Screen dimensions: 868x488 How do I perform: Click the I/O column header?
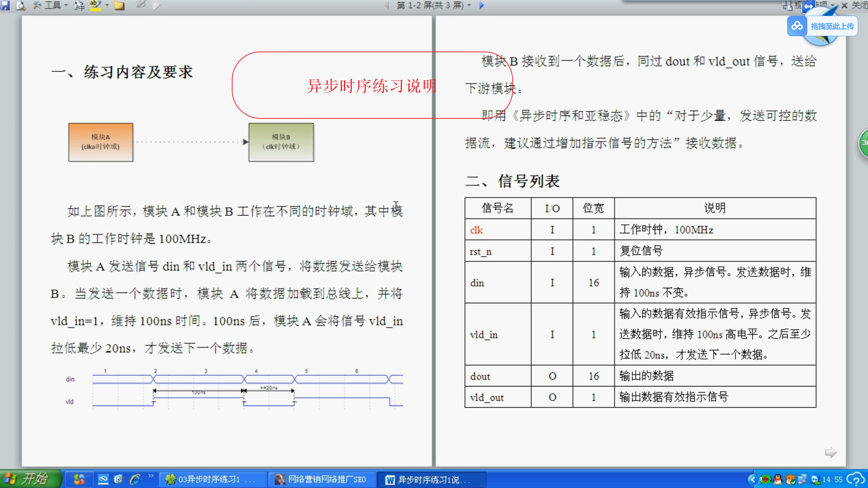point(552,208)
